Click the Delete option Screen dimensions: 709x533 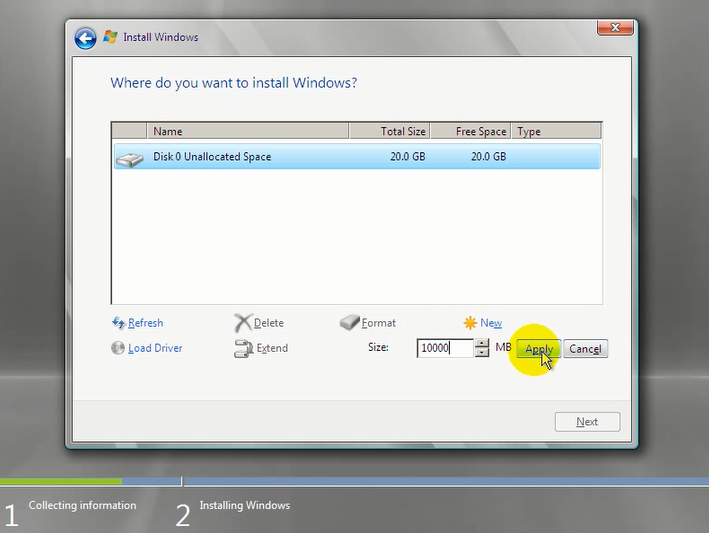coord(269,323)
